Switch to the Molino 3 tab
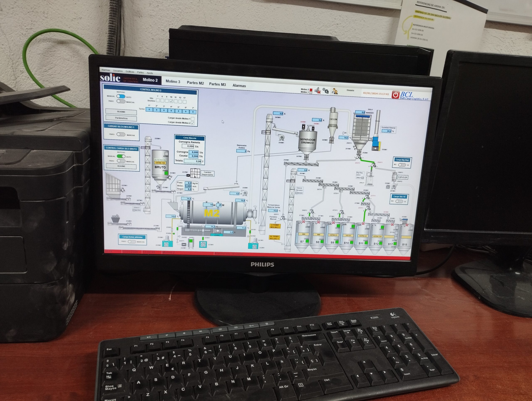The image size is (532, 401). (x=173, y=82)
